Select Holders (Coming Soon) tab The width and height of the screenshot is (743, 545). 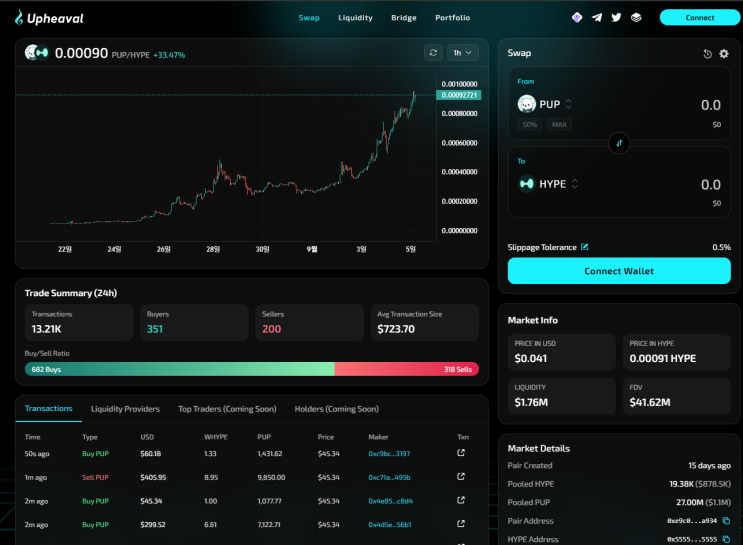click(x=336, y=409)
